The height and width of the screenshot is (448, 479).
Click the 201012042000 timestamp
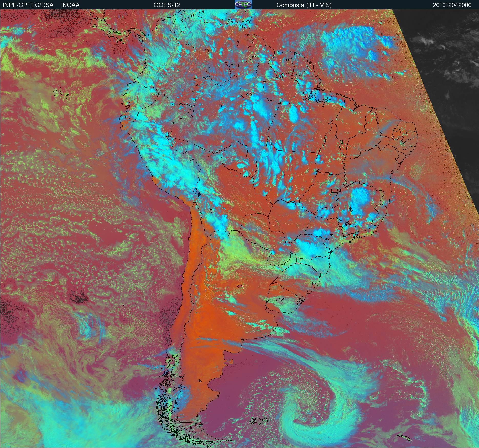(x=452, y=5)
